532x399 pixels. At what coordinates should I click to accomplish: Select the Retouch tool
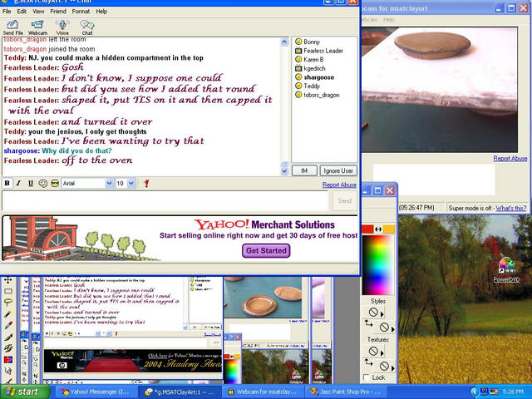(x=7, y=371)
